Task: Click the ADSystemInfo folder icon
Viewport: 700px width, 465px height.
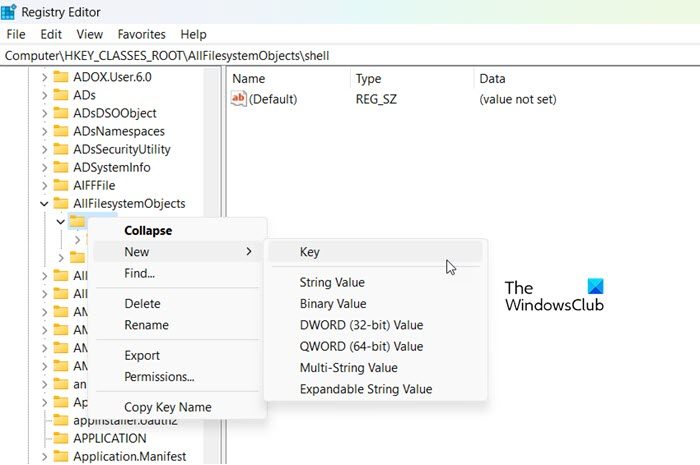Action: tap(61, 167)
